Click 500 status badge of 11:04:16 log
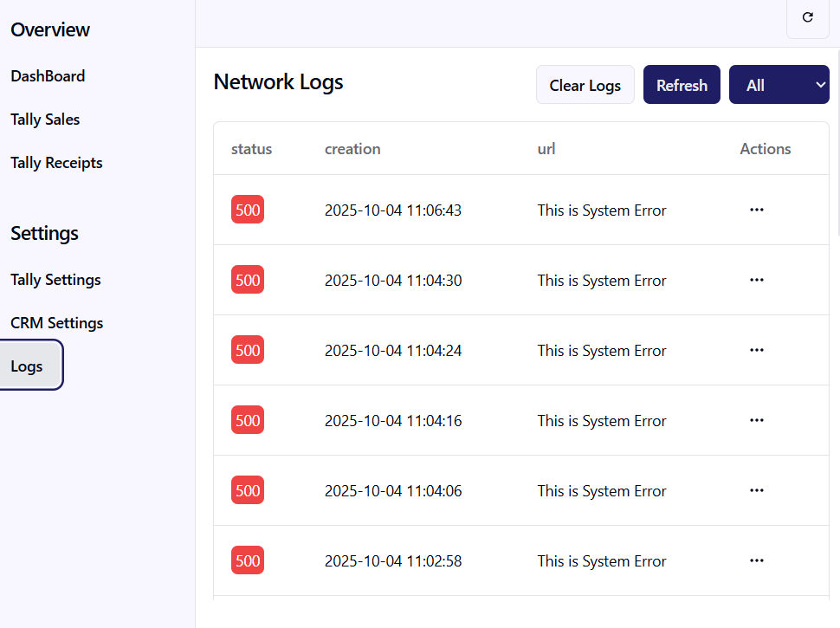840x628 pixels. tap(248, 420)
